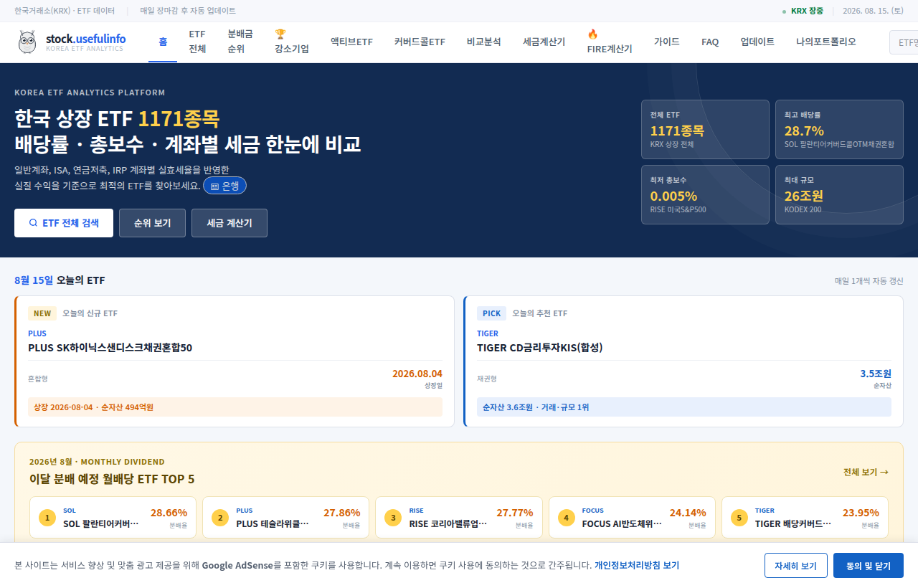Open rank 4 FOCUS AI반도체위 card
Viewport: 918px width, 588px height.
tap(632, 518)
